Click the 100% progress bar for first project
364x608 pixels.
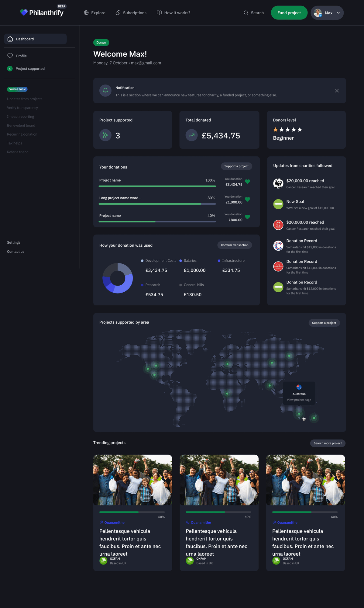(x=157, y=186)
